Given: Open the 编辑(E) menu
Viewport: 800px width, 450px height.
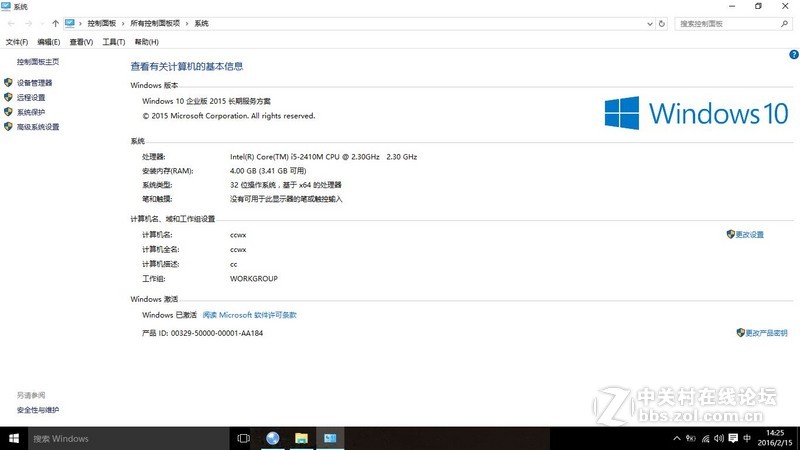Looking at the screenshot, I should coord(48,42).
